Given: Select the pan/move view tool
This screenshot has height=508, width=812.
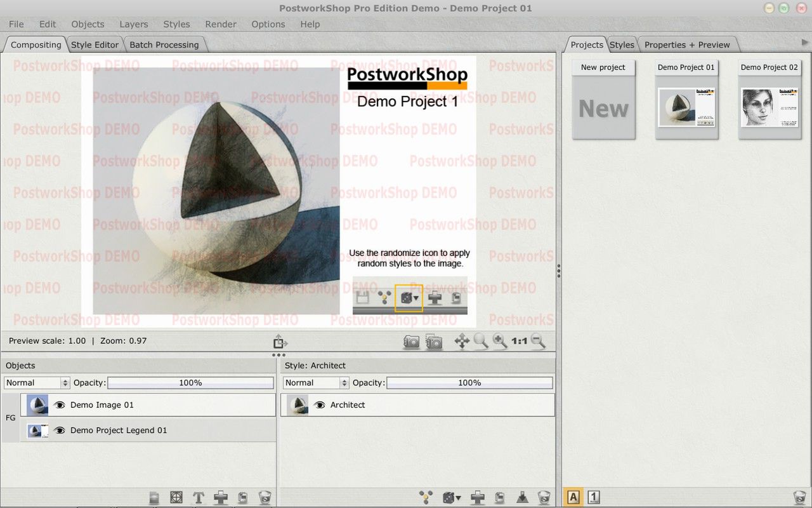Looking at the screenshot, I should coord(462,342).
